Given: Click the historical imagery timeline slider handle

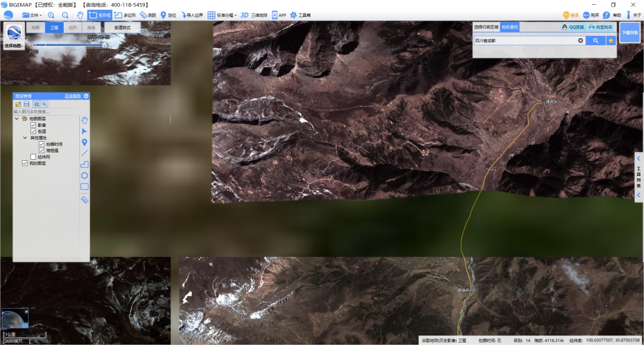Looking at the screenshot, I should click(104, 45).
